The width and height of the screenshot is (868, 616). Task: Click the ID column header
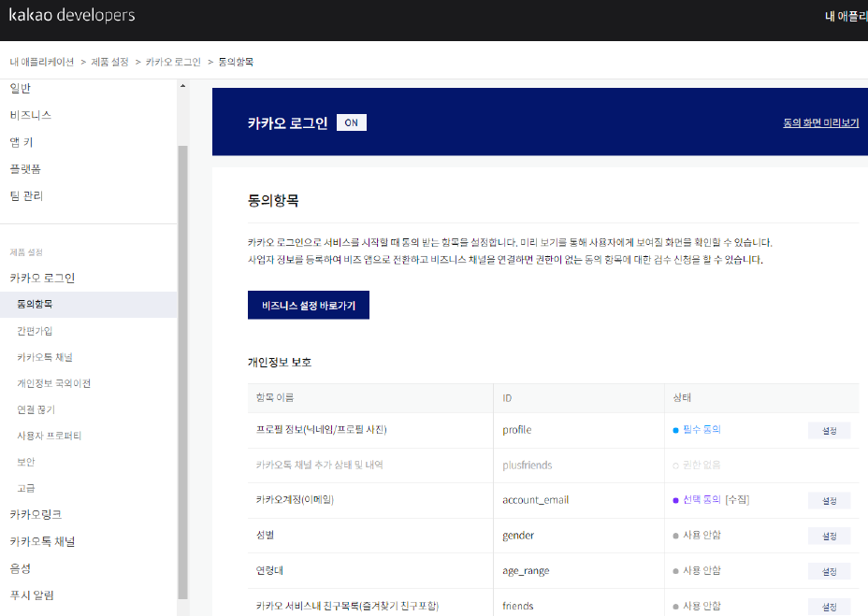pos(507,398)
